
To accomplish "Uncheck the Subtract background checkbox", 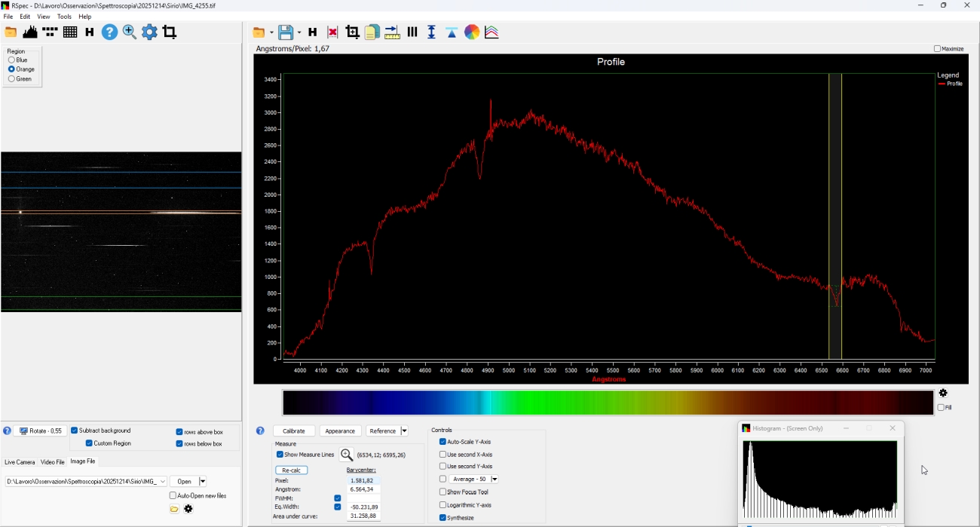I will click(75, 430).
